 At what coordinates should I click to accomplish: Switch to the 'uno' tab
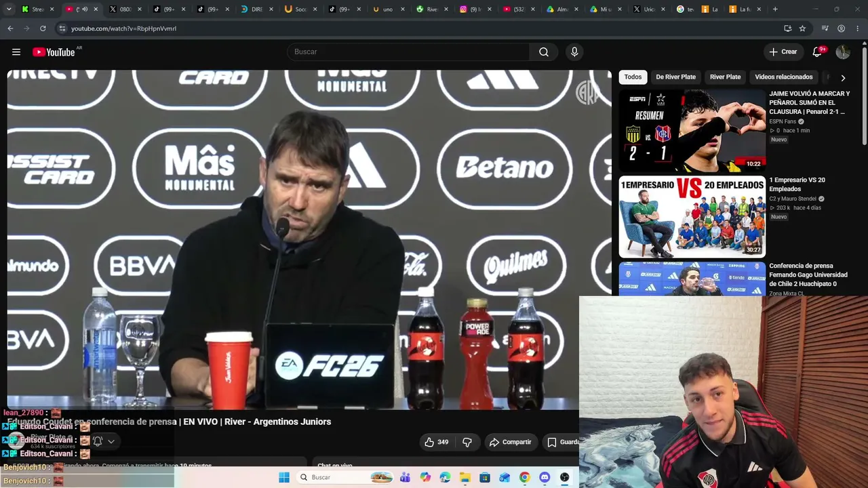pos(389,9)
